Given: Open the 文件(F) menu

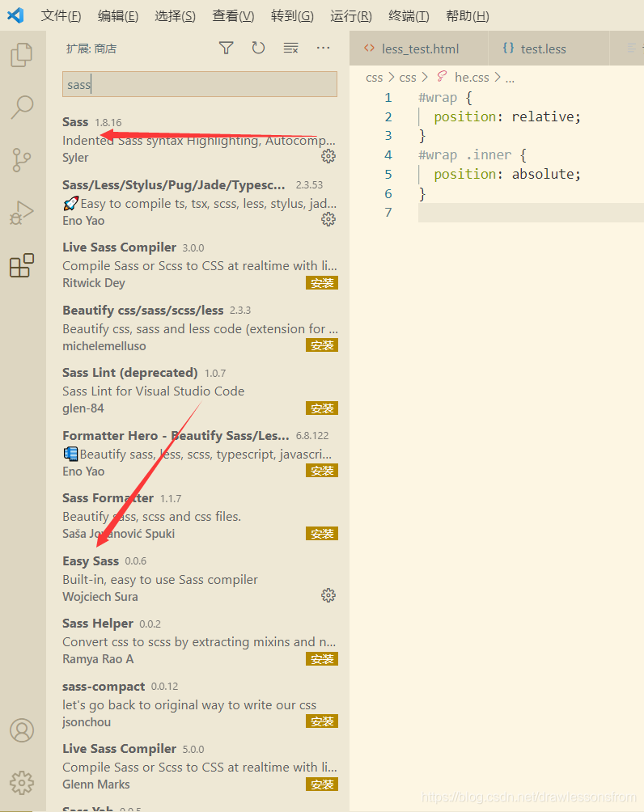Looking at the screenshot, I should pyautogui.click(x=61, y=16).
